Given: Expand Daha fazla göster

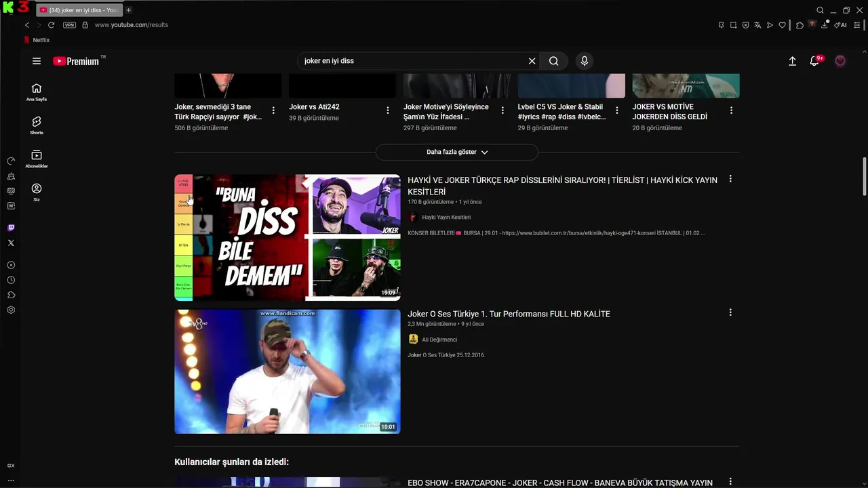Looking at the screenshot, I should pyautogui.click(x=457, y=152).
